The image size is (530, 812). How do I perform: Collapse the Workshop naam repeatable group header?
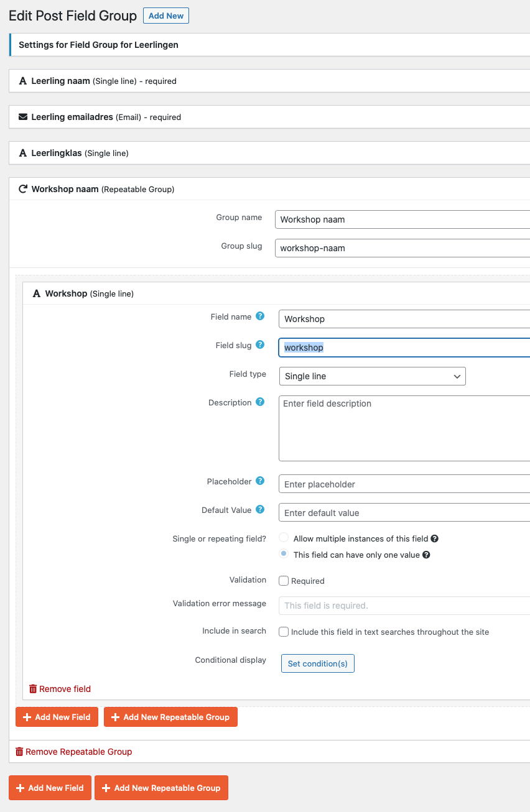pos(270,189)
